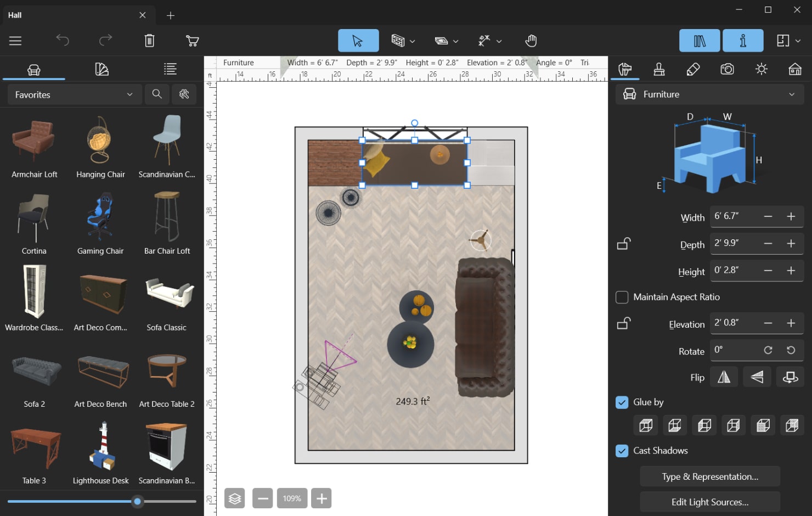
Task: Click the Edit Light Sources button
Action: 709,502
